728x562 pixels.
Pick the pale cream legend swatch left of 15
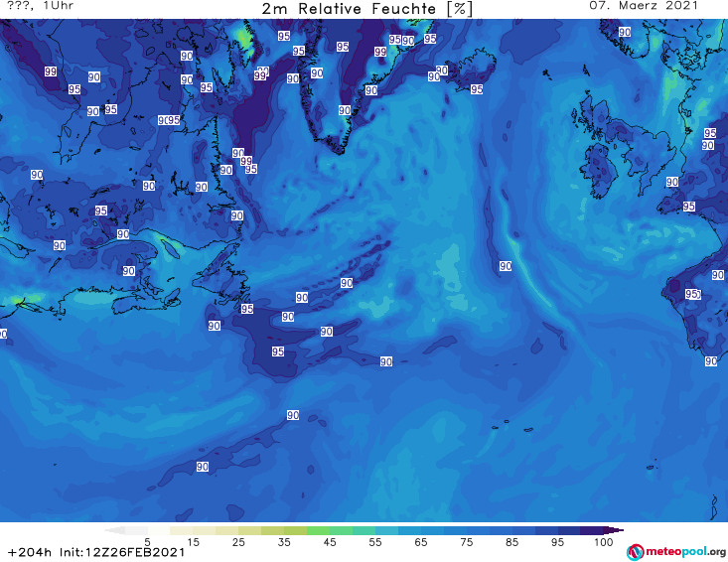coord(182,530)
